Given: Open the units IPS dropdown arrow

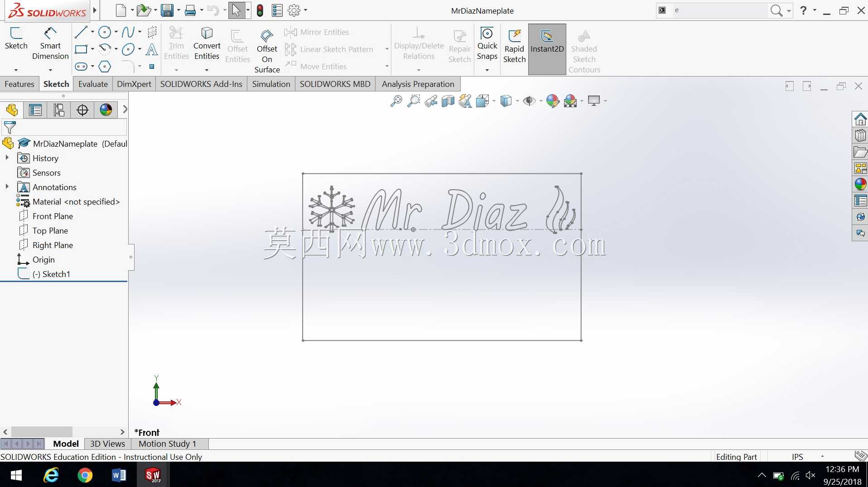Looking at the screenshot, I should [822, 457].
